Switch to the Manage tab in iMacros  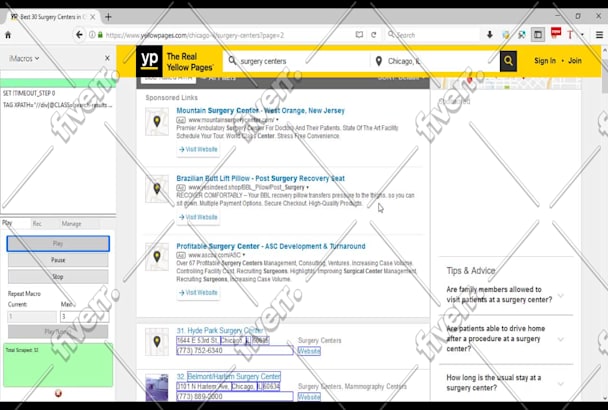pyautogui.click(x=71, y=223)
